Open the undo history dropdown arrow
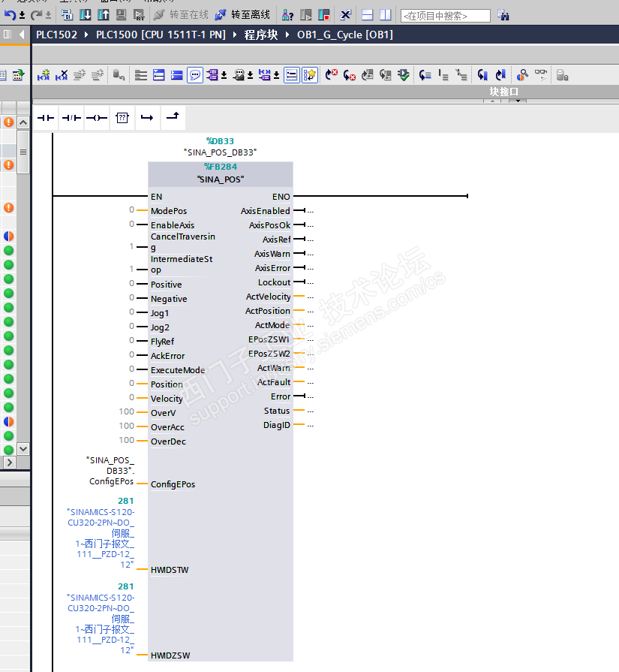 (22, 15)
